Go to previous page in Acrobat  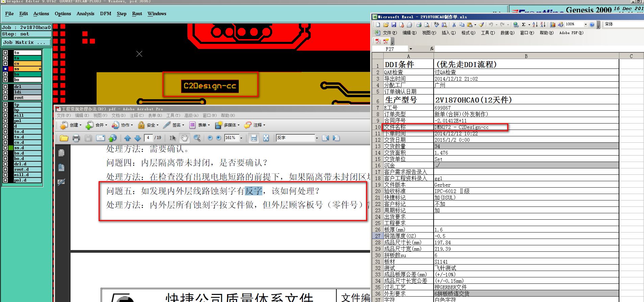click(x=127, y=138)
